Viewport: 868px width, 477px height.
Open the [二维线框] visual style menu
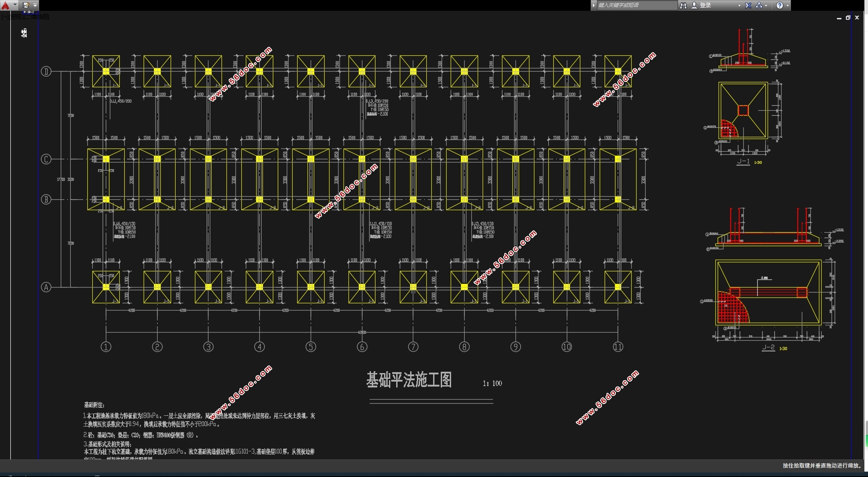[x=36, y=17]
